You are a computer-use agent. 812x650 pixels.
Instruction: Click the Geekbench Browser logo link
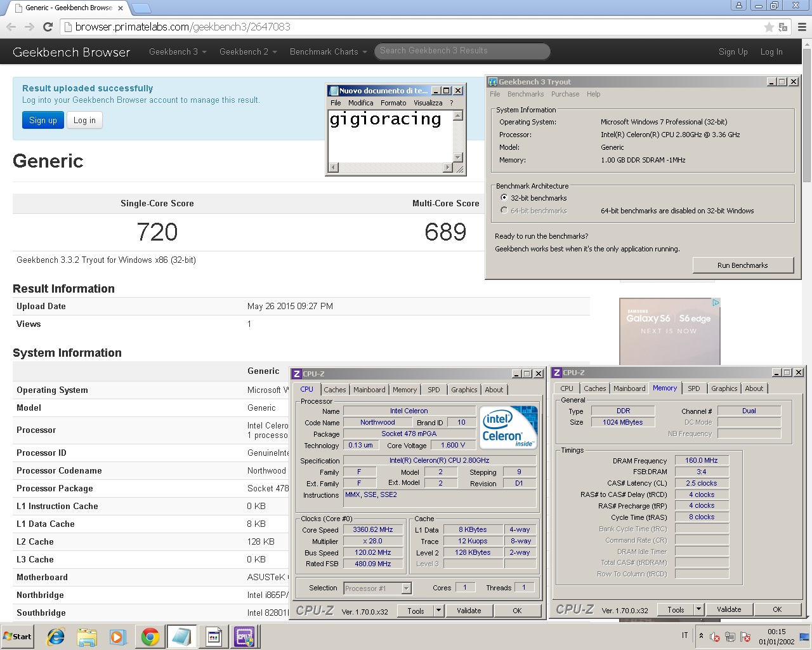coord(71,52)
